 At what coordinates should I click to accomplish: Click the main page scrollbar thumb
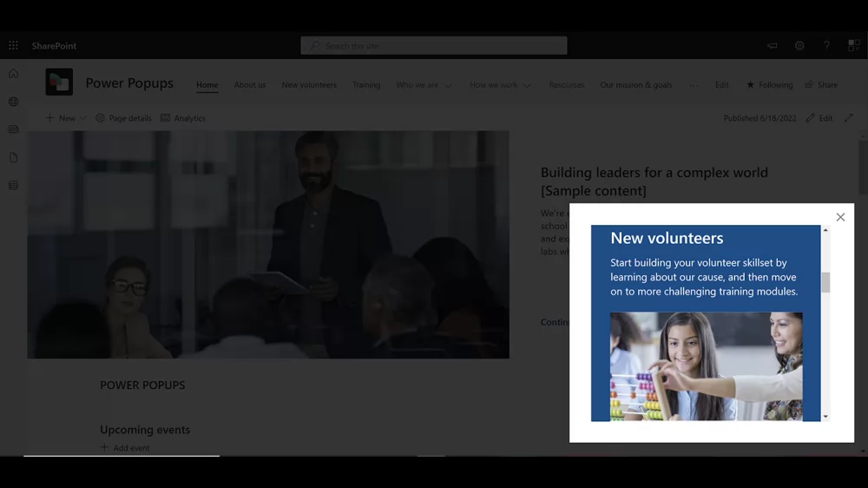tap(863, 168)
